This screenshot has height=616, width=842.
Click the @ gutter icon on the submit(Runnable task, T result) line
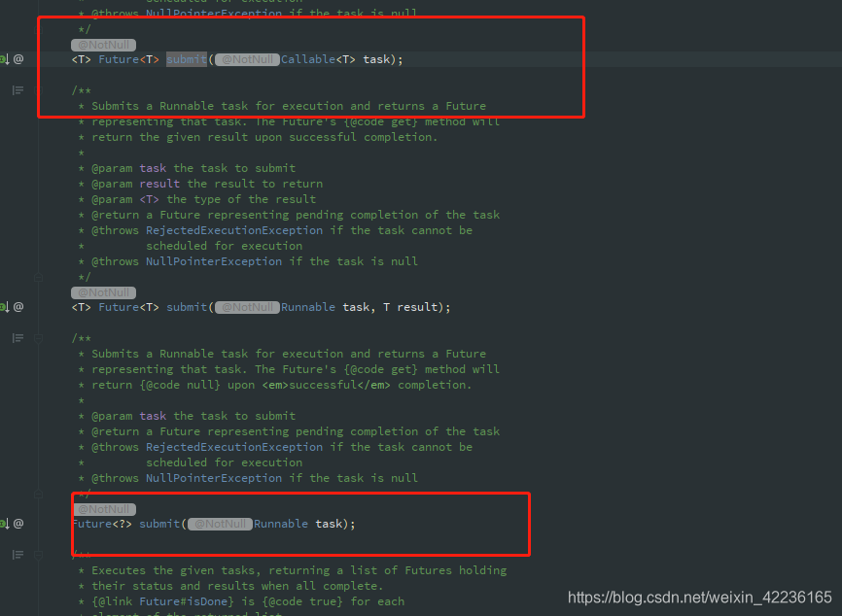[x=18, y=307]
